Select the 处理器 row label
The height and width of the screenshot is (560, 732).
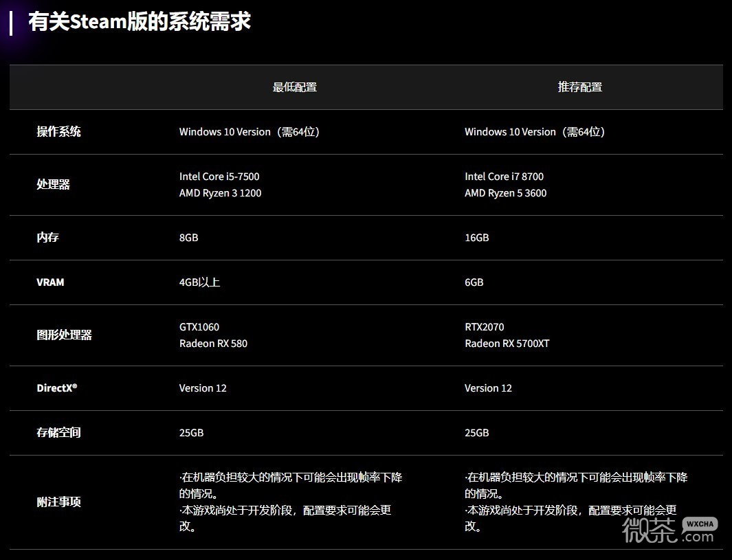pos(53,184)
